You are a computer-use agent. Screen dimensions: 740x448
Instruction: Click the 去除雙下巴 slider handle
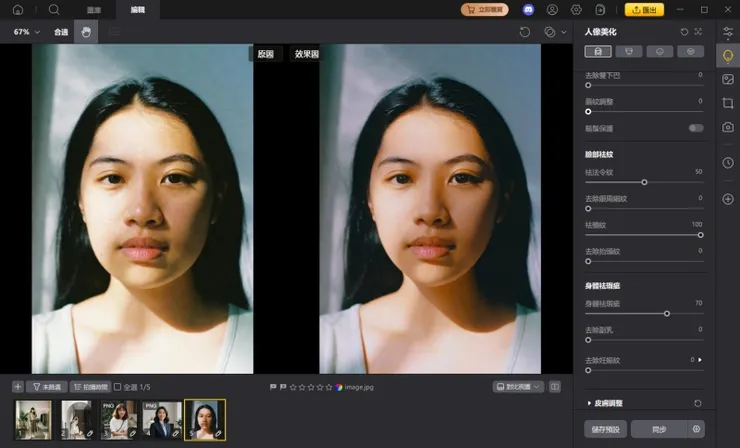[588, 85]
